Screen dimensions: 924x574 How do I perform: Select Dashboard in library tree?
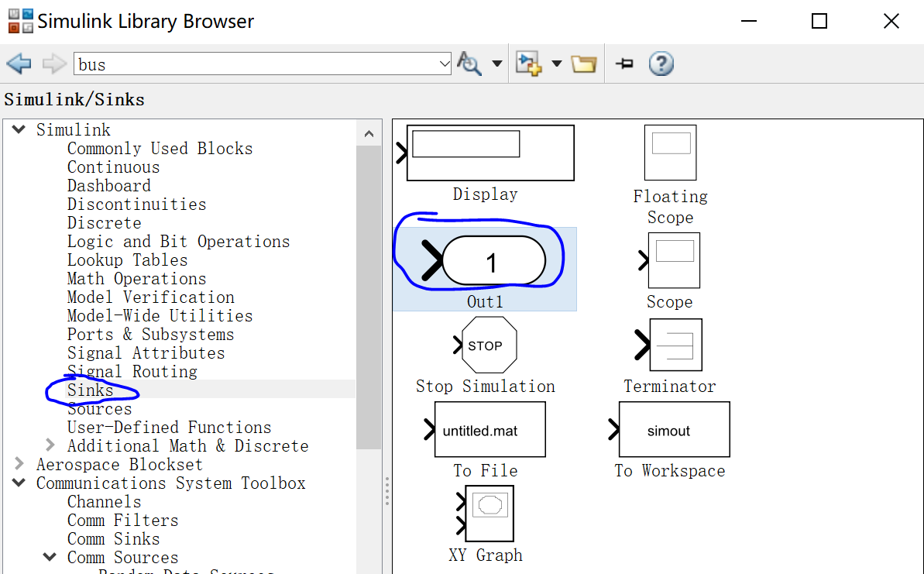109,185
